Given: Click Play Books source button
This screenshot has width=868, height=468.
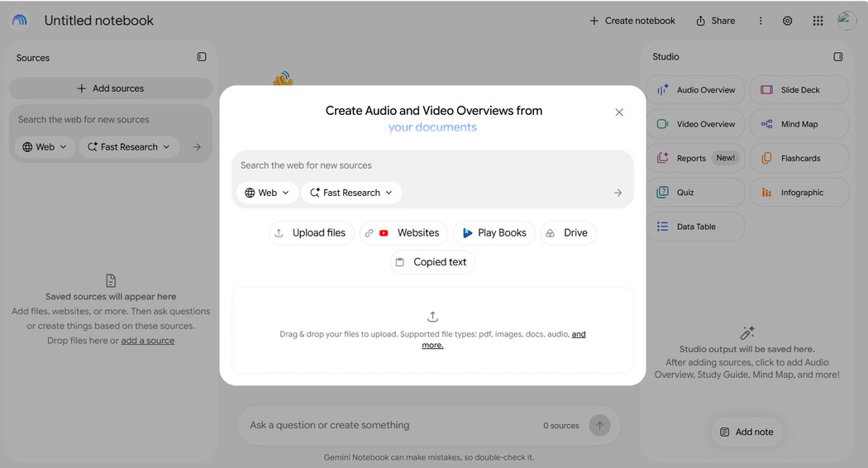Looking at the screenshot, I should pyautogui.click(x=494, y=233).
